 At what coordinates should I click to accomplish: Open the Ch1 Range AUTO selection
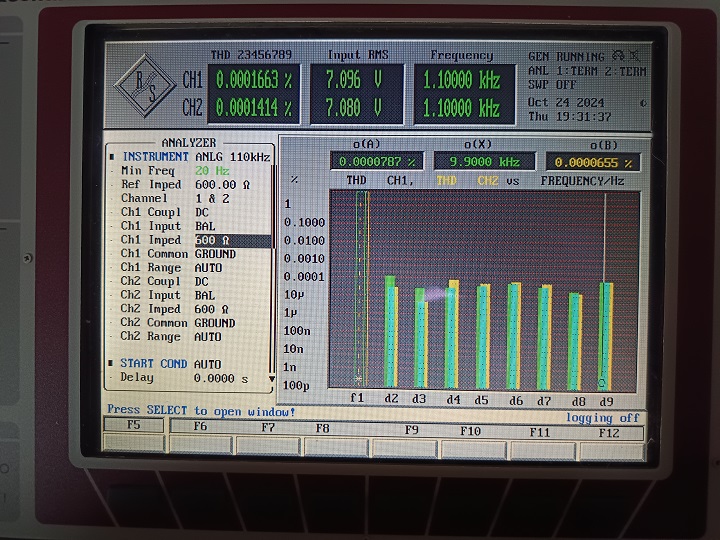tap(208, 268)
